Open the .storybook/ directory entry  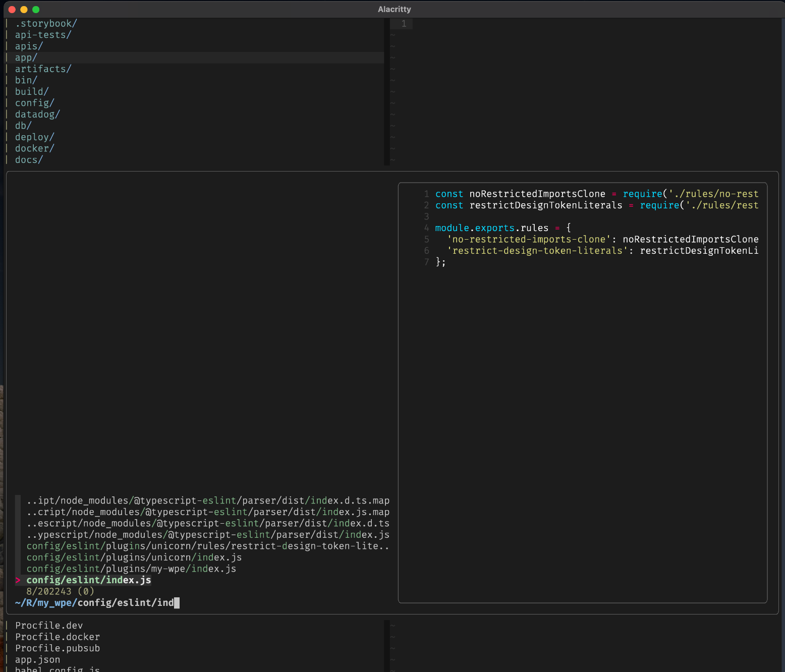point(46,24)
